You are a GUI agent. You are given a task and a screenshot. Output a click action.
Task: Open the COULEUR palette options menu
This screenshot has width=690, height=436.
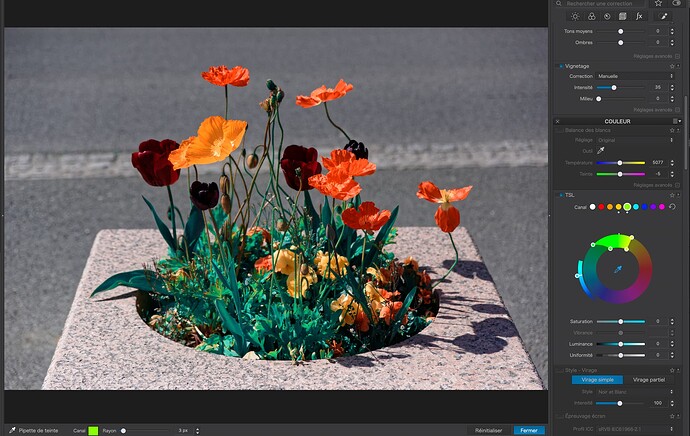(x=677, y=121)
